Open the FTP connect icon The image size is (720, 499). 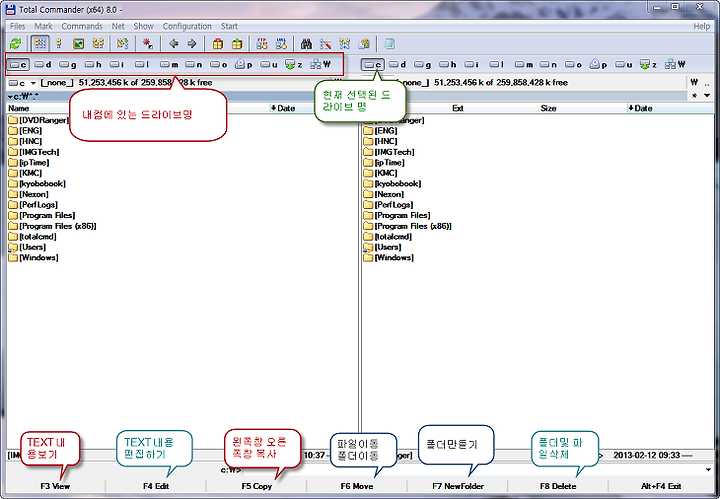(x=262, y=44)
